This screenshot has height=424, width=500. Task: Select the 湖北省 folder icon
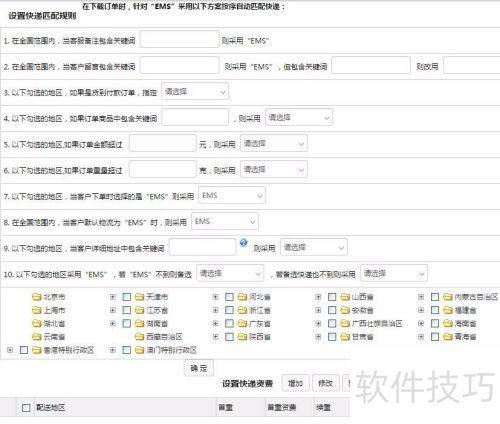[37, 323]
